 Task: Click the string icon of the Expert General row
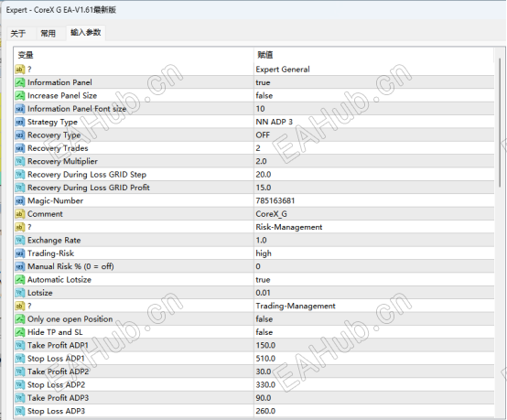20,70
